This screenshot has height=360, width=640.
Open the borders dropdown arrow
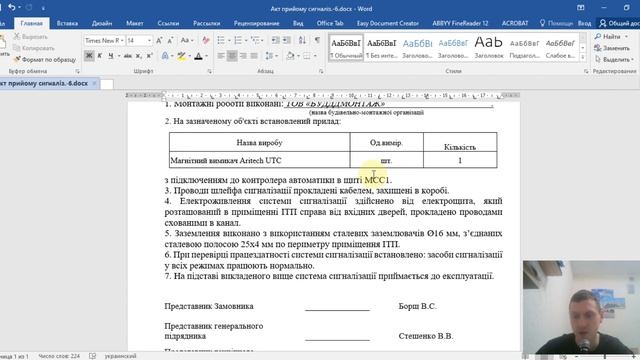click(316, 56)
